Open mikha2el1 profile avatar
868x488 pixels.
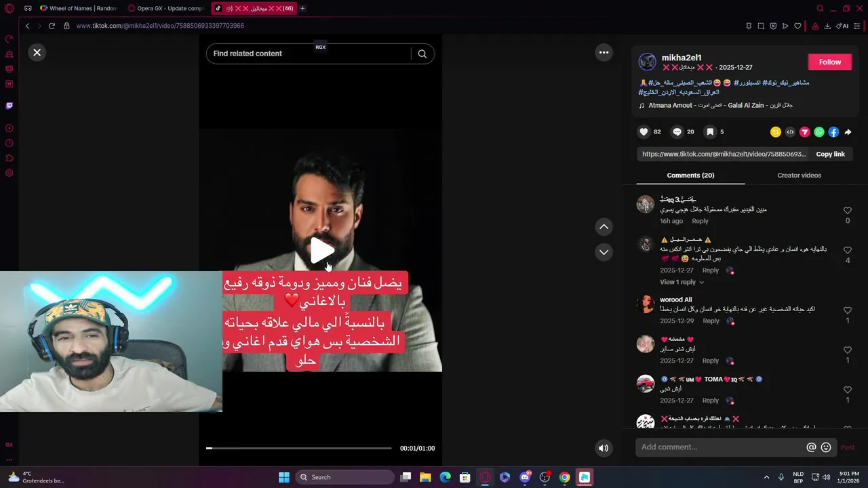point(648,62)
